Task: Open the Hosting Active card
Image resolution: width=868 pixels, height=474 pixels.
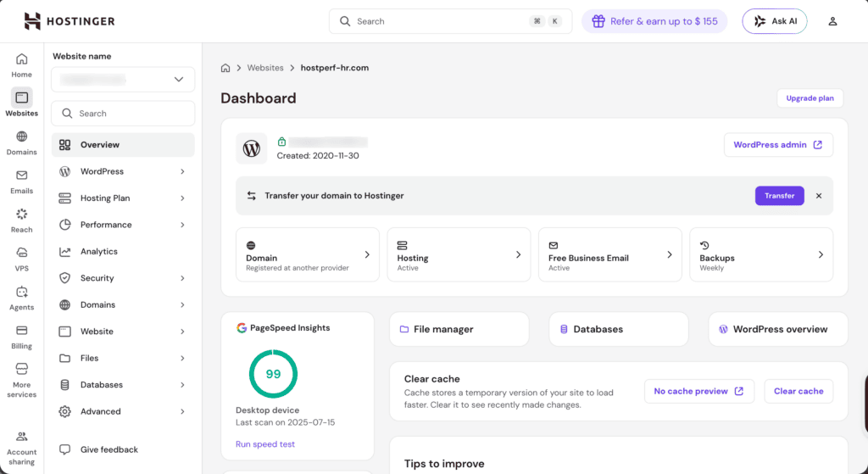Action: coord(459,254)
